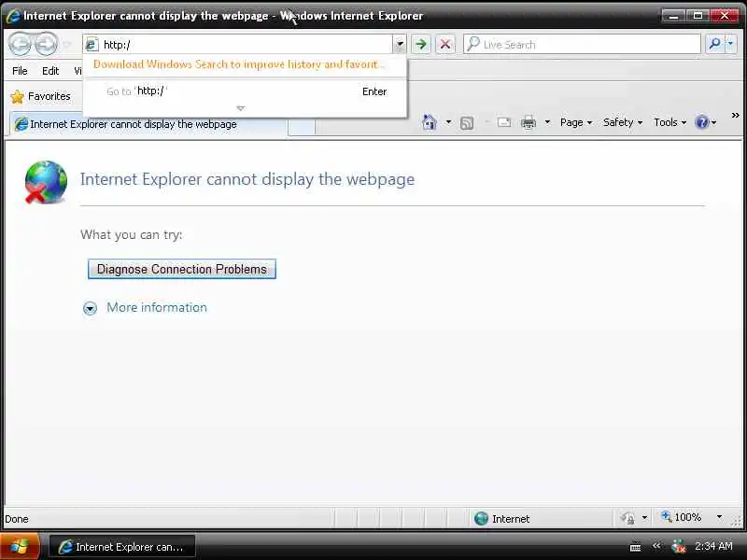Click the keyboard icon in system tray
This screenshot has height=560, width=747.
(635, 547)
